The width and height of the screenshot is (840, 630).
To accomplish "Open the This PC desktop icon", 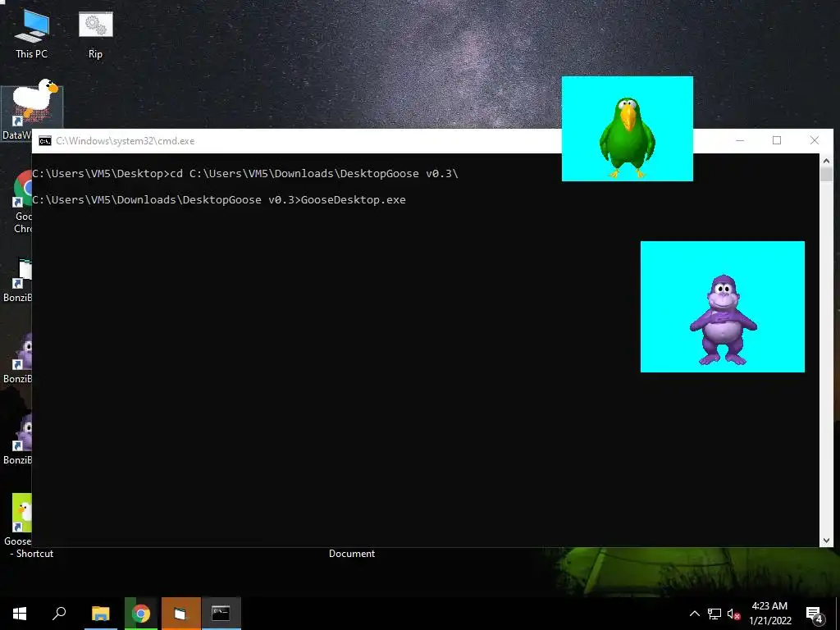I will (31, 33).
